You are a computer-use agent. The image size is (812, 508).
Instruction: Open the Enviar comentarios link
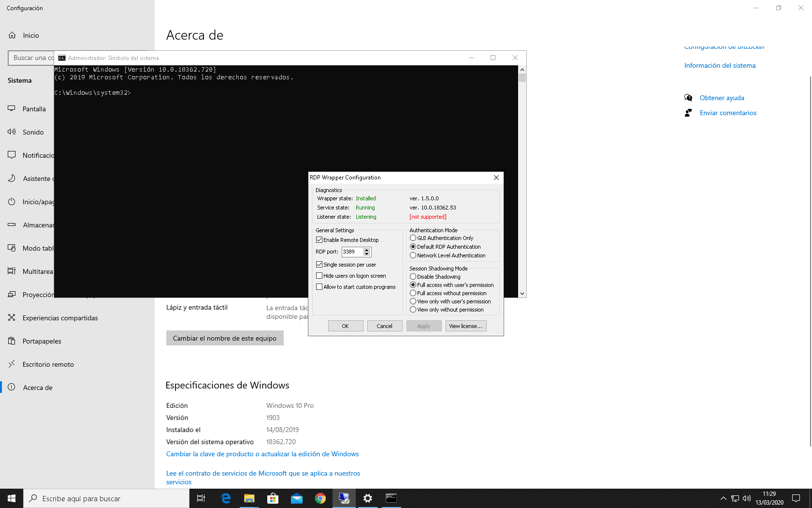pyautogui.click(x=728, y=113)
